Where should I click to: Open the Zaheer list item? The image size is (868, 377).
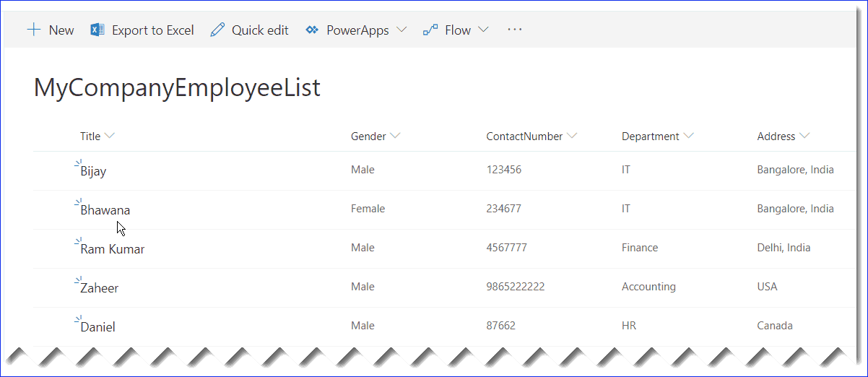tap(99, 288)
